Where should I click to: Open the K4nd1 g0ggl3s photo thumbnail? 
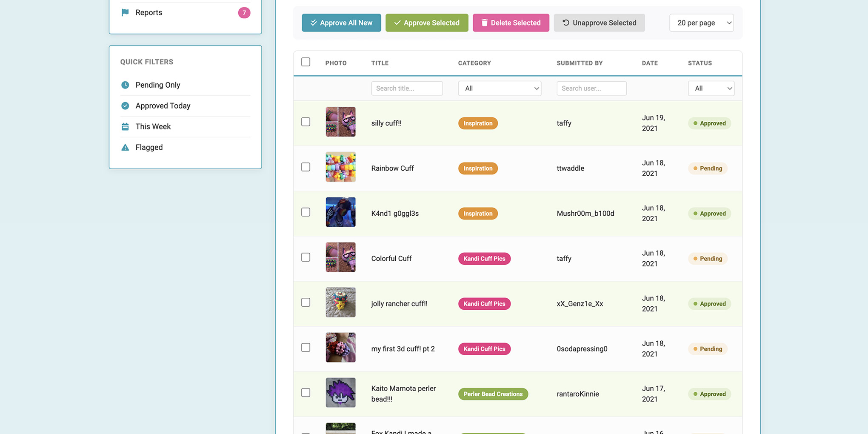pos(340,212)
